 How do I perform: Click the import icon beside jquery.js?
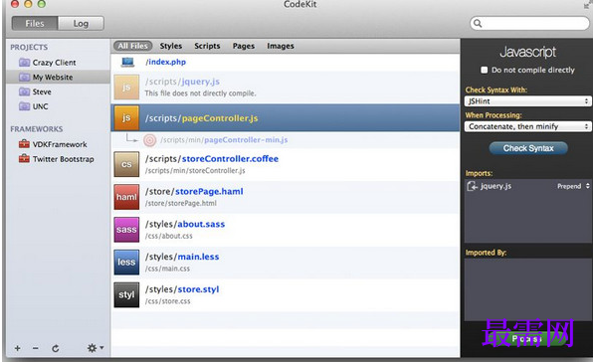pyautogui.click(x=472, y=186)
